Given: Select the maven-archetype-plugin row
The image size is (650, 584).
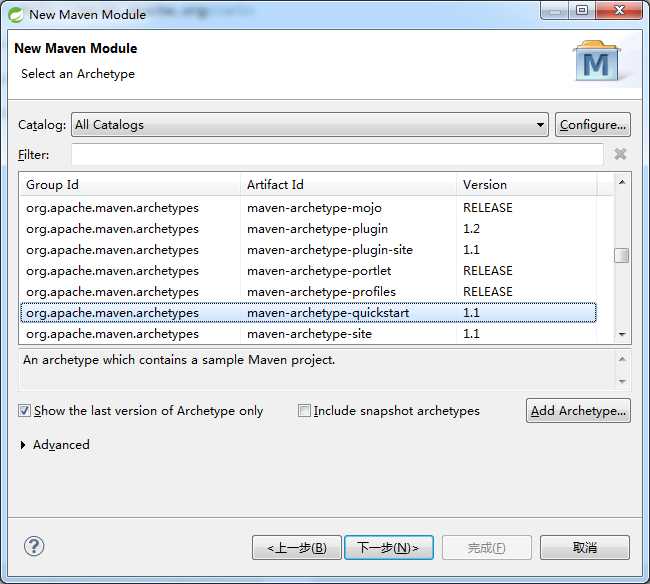Looking at the screenshot, I should pos(308,229).
